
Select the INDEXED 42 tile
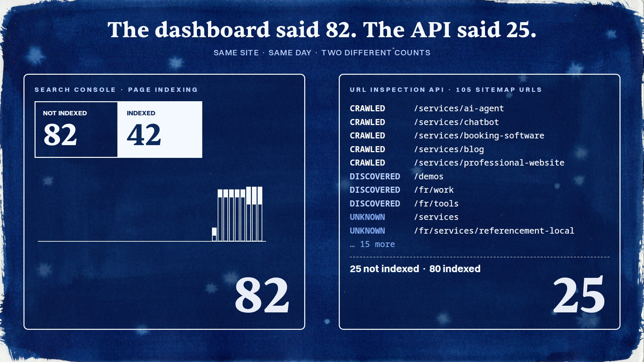coord(160,129)
